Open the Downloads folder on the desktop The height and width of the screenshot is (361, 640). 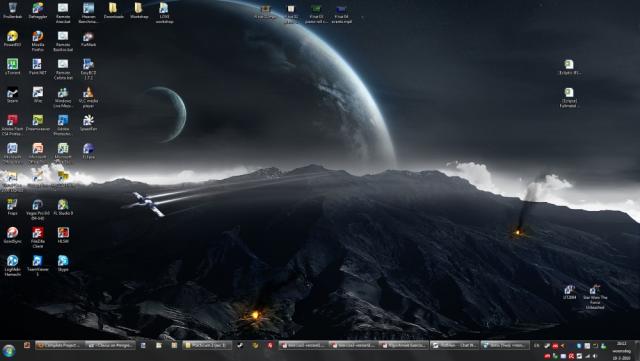tap(113, 11)
